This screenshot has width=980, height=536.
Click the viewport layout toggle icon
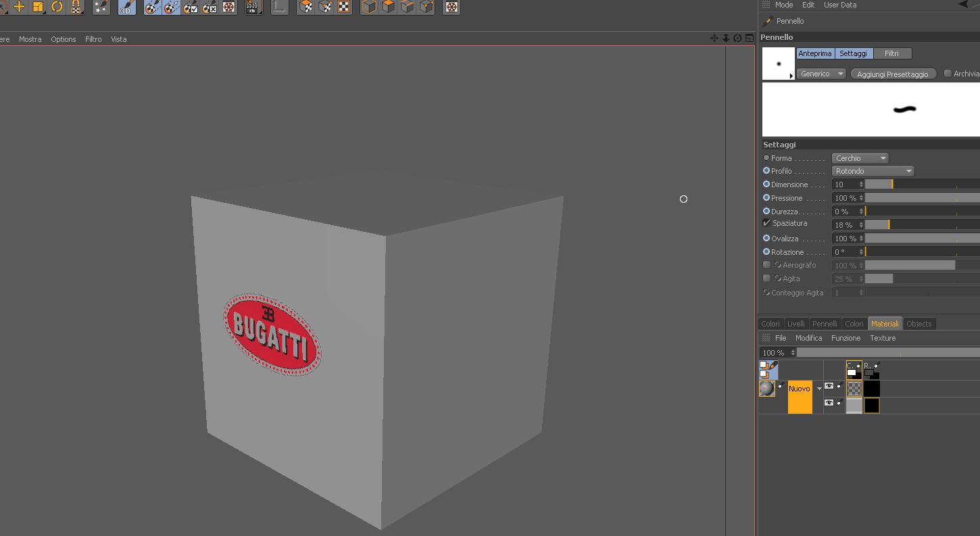[749, 39]
